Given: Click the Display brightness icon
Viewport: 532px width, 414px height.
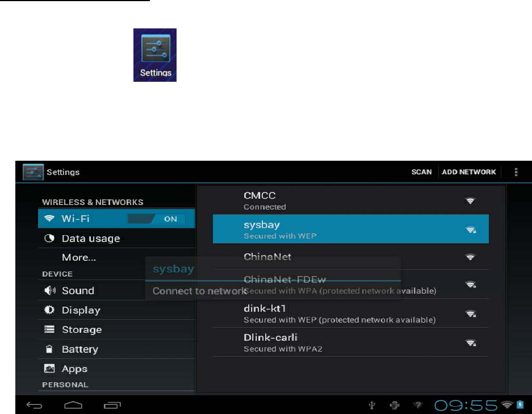Looking at the screenshot, I should pyautogui.click(x=49, y=310).
